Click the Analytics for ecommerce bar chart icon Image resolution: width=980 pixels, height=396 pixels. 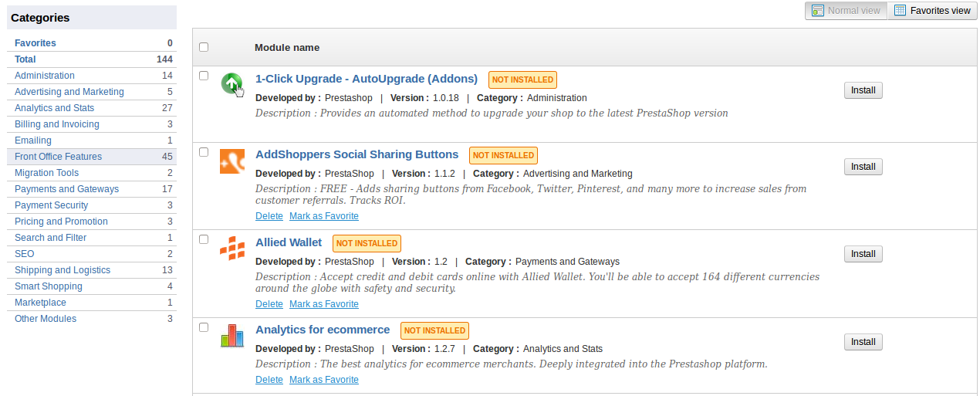pyautogui.click(x=232, y=336)
